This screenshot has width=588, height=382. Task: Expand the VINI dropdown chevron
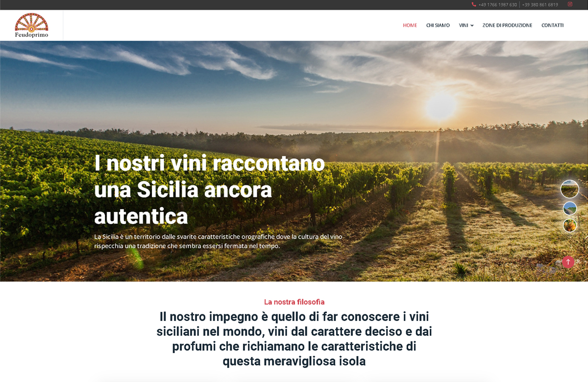(x=472, y=25)
